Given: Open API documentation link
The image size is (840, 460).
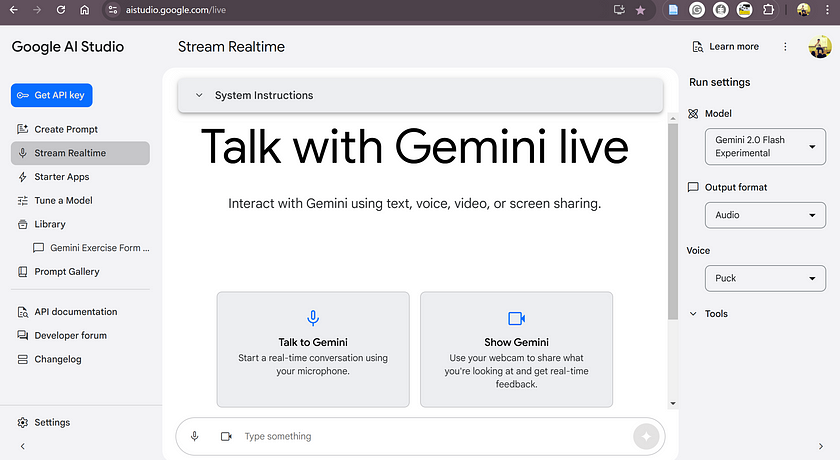Looking at the screenshot, I should coord(80,312).
